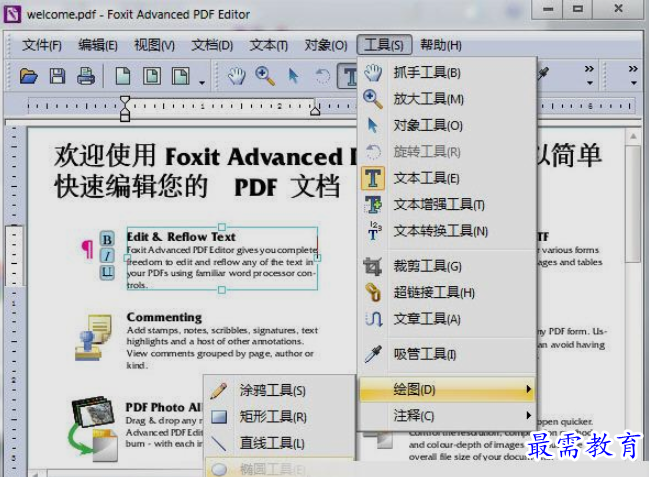Click the hand icon beside 抓手工具
Viewport: 649px width, 477px height.
coord(373,73)
